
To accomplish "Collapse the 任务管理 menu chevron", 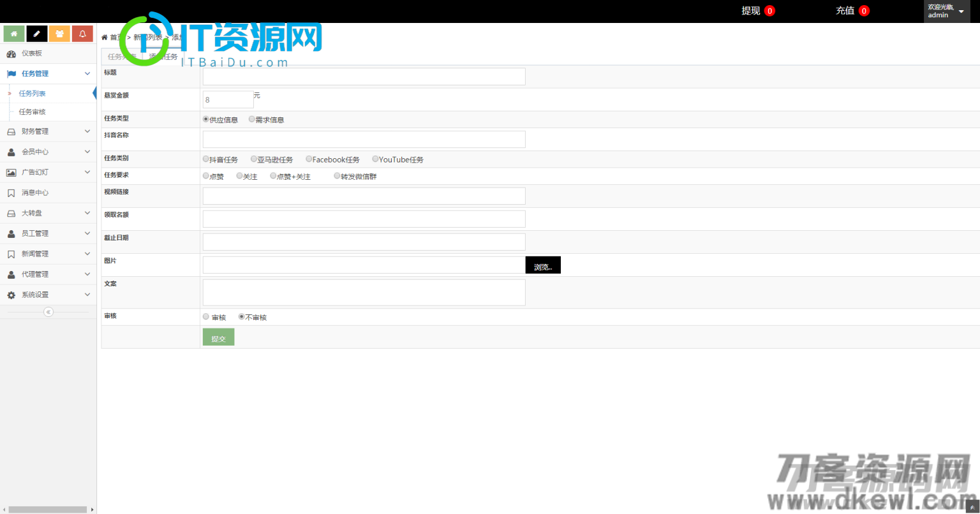I will tap(87, 74).
